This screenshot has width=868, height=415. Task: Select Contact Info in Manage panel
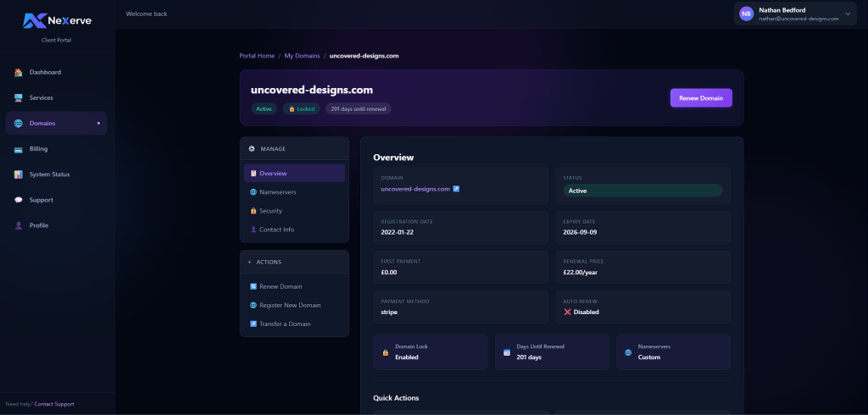(276, 230)
